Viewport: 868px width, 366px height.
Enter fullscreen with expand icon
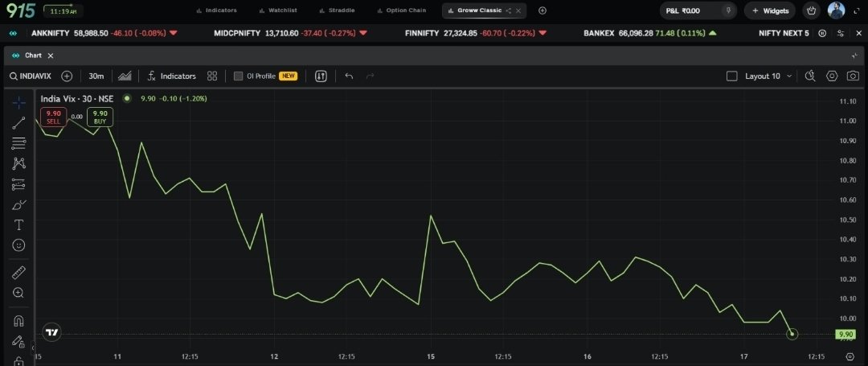tap(857, 10)
